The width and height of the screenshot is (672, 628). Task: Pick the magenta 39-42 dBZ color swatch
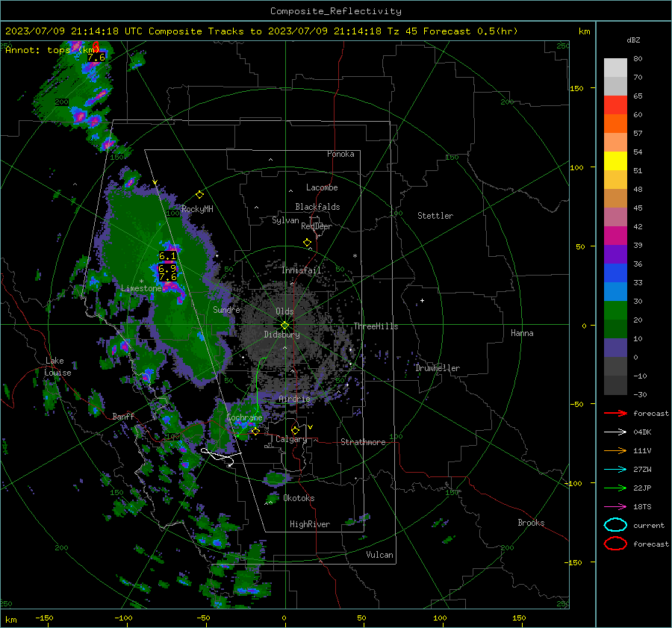615,235
